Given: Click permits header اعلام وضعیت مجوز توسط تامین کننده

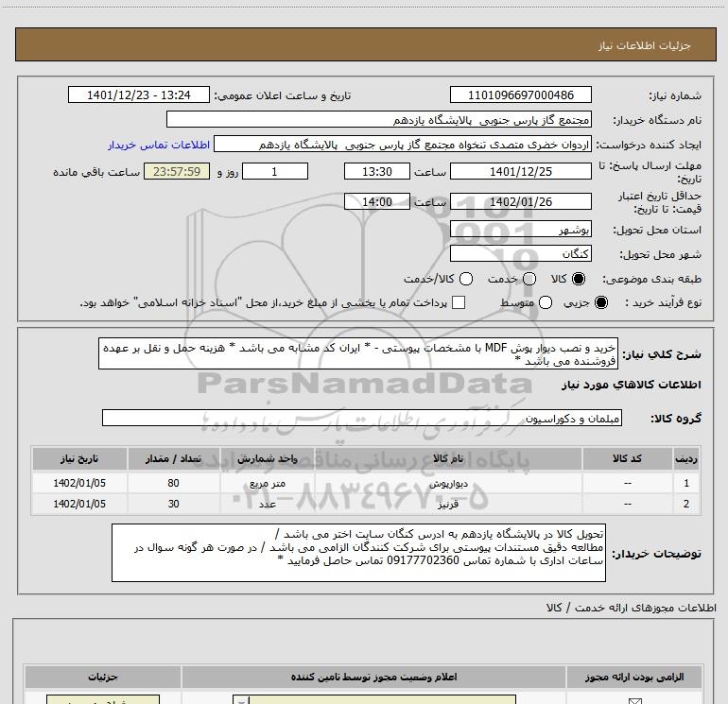Looking at the screenshot, I should 373,678.
